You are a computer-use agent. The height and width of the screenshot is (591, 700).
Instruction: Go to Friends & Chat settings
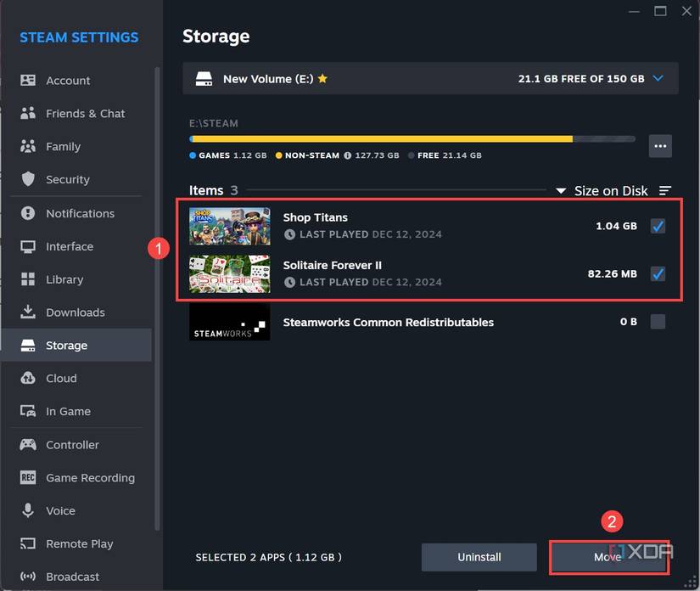[76, 114]
